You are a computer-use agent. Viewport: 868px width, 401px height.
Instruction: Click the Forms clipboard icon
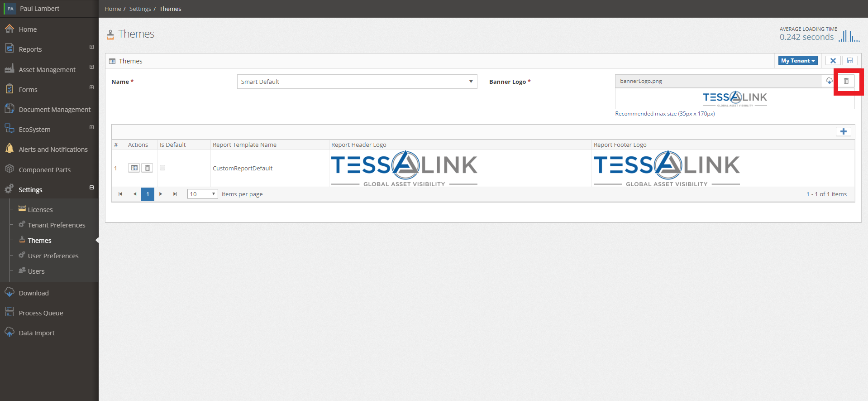[10, 89]
